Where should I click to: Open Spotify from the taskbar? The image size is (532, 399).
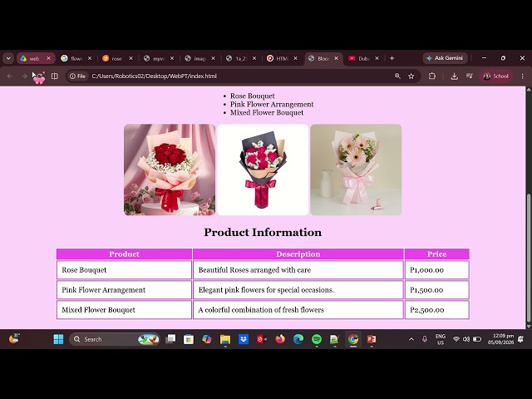[317, 339]
